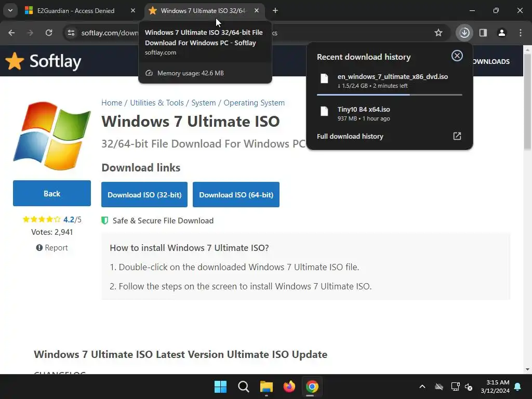This screenshot has height=399, width=532.
Task: Click the muted volume tray icon
Action: pos(469,387)
